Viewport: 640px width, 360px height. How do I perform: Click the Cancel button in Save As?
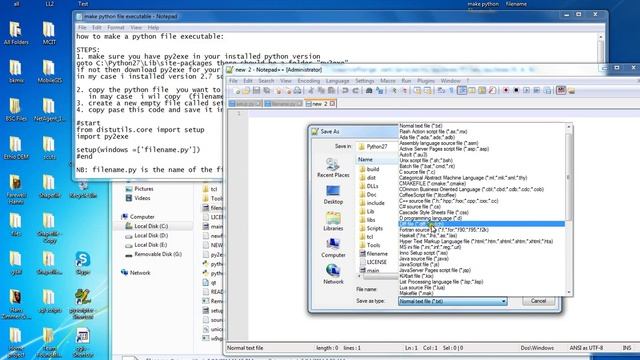[538, 301]
